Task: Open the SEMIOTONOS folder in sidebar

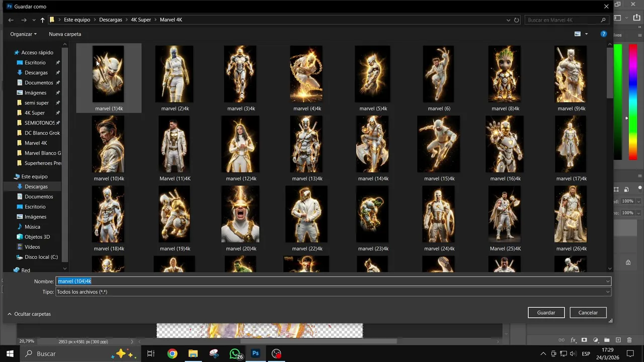Action: 39,123
